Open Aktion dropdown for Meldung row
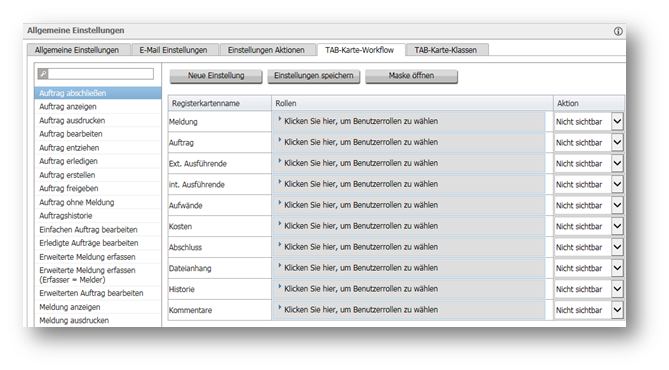 [x=617, y=122]
